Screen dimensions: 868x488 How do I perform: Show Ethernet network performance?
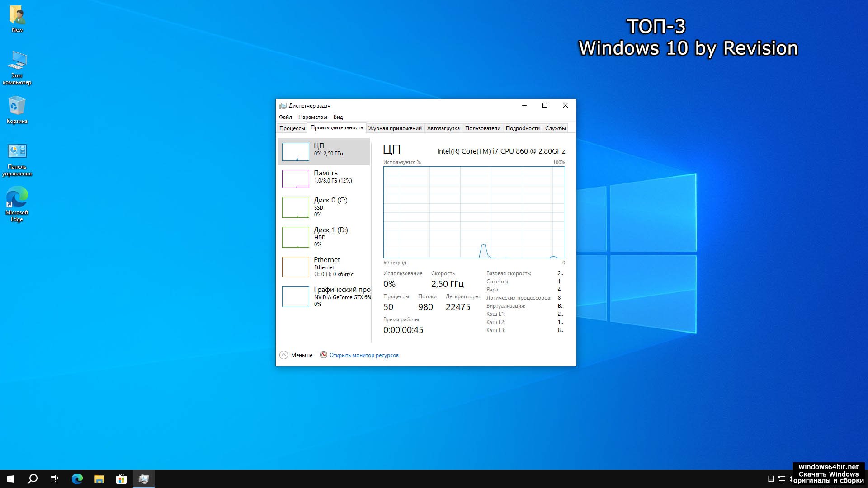323,267
